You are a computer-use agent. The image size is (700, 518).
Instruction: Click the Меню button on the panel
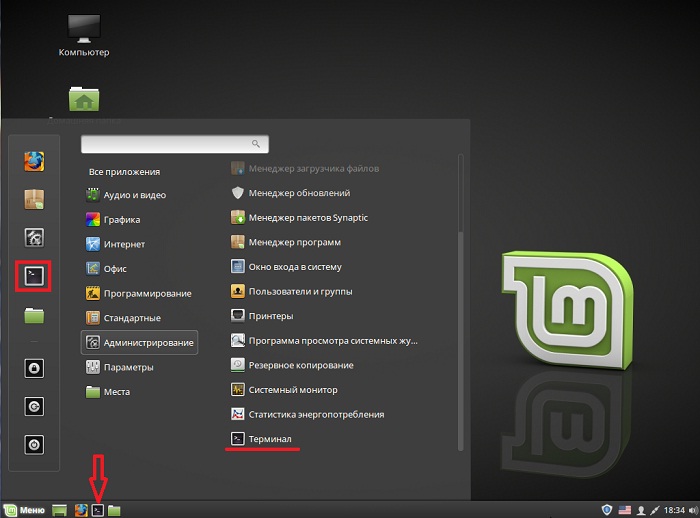point(25,510)
